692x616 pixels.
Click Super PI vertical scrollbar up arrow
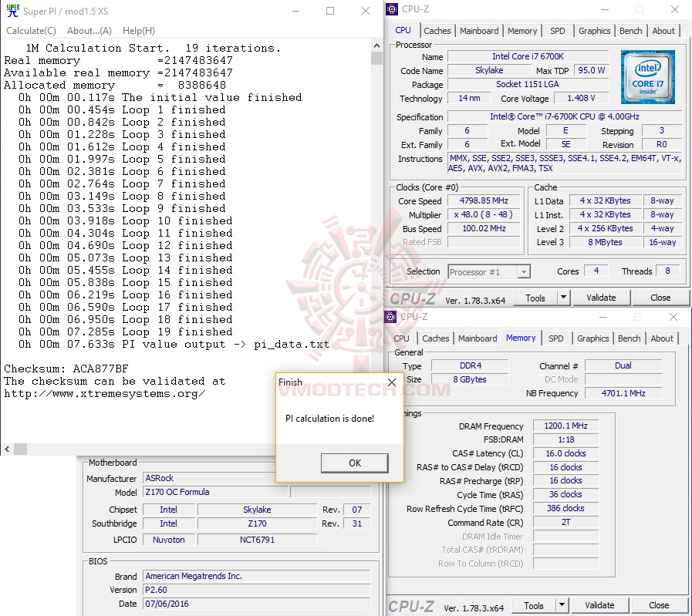[x=376, y=45]
